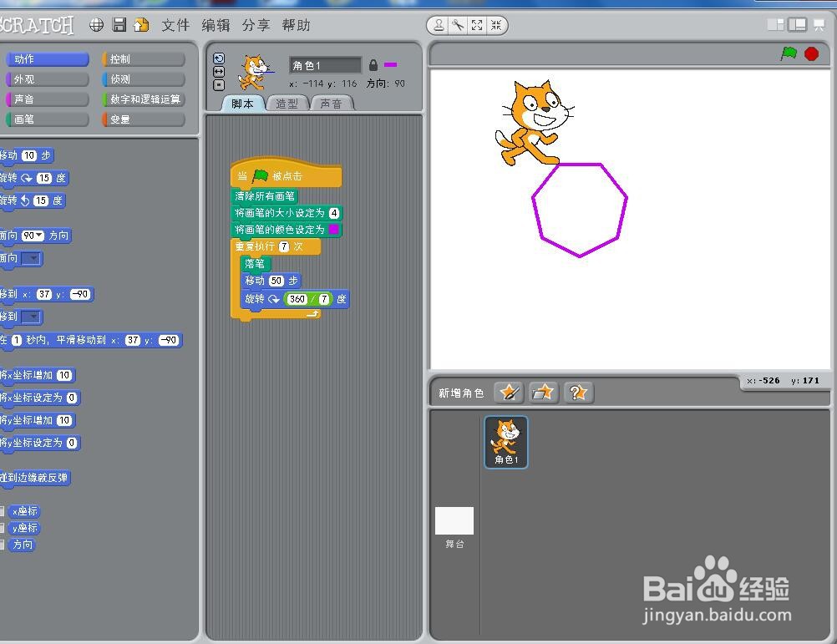Click the share project icon
Image resolution: width=837 pixels, height=644 pixels.
(141, 25)
